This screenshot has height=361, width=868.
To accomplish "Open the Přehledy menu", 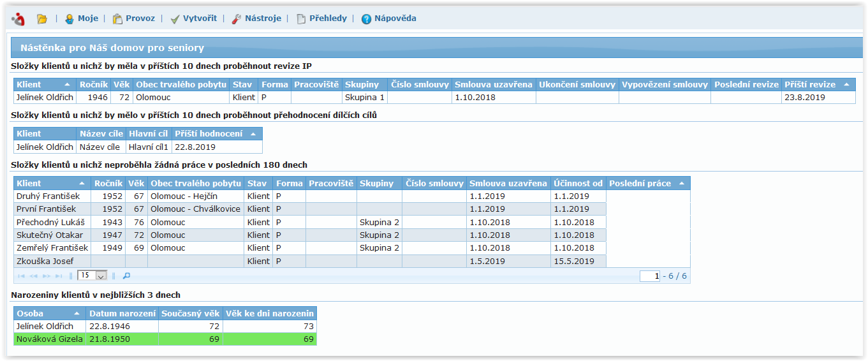I will point(321,18).
